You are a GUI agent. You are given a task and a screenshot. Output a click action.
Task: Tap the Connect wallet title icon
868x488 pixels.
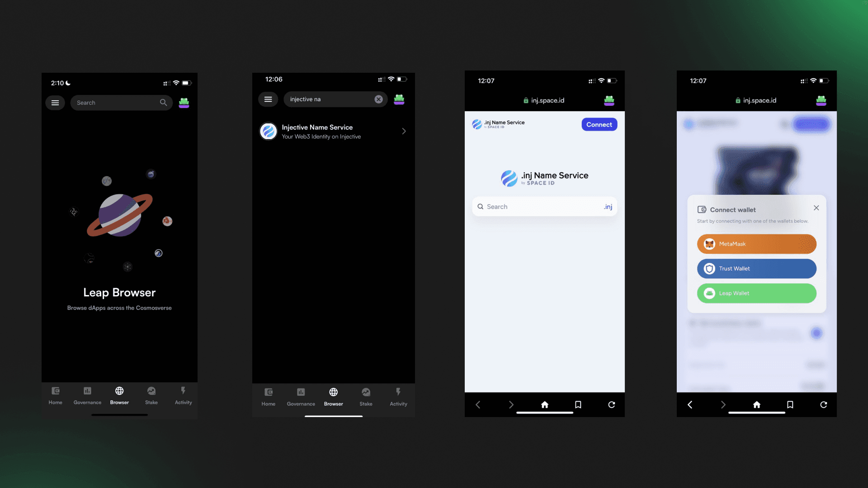[x=702, y=210]
